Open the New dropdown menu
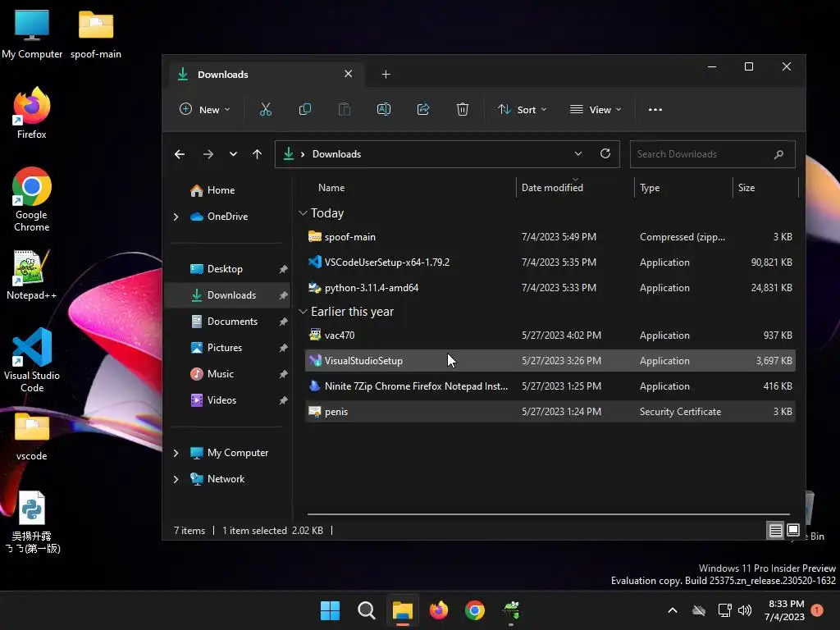This screenshot has width=840, height=630. (x=204, y=109)
